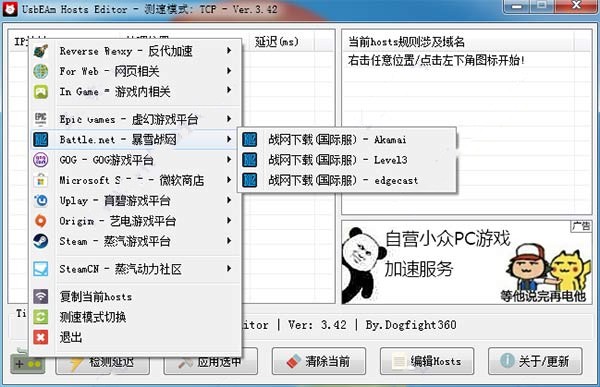Click the Steam logo icon
The width and height of the screenshot is (600, 387).
[41, 241]
